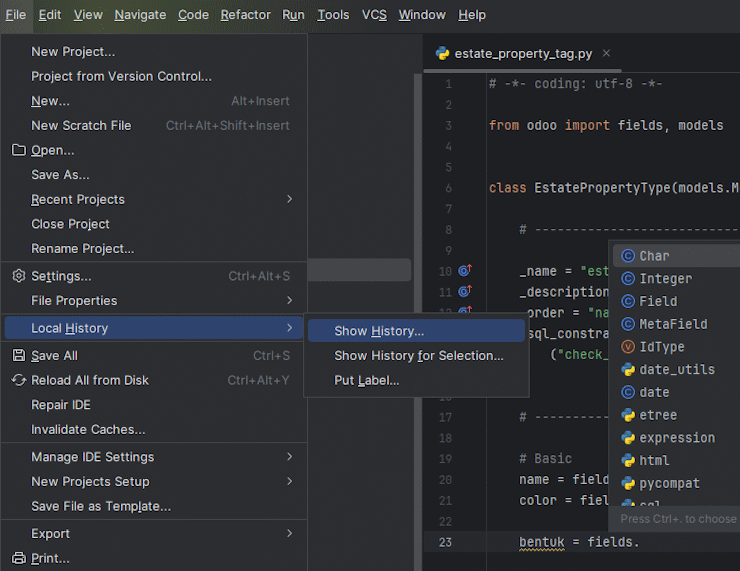The image size is (740, 571).
Task: Open the File menu
Action: click(x=16, y=15)
